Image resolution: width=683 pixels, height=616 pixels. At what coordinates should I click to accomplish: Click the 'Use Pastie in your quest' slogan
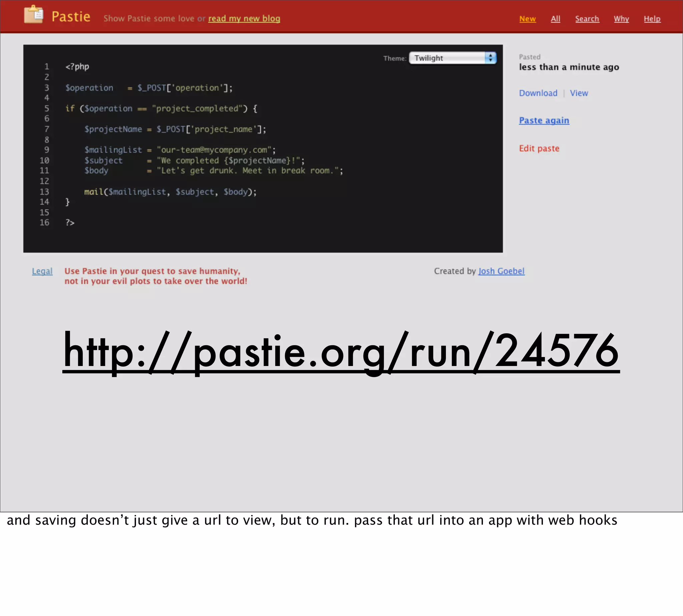156,276
